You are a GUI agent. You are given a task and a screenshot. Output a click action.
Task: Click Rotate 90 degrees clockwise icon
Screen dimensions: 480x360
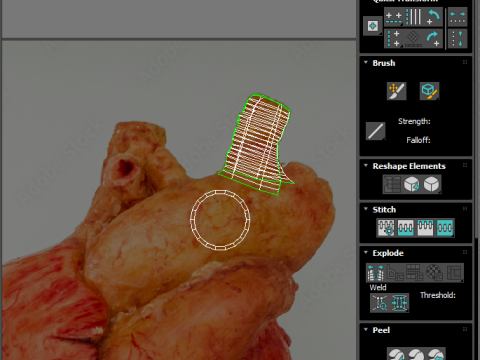(433, 38)
